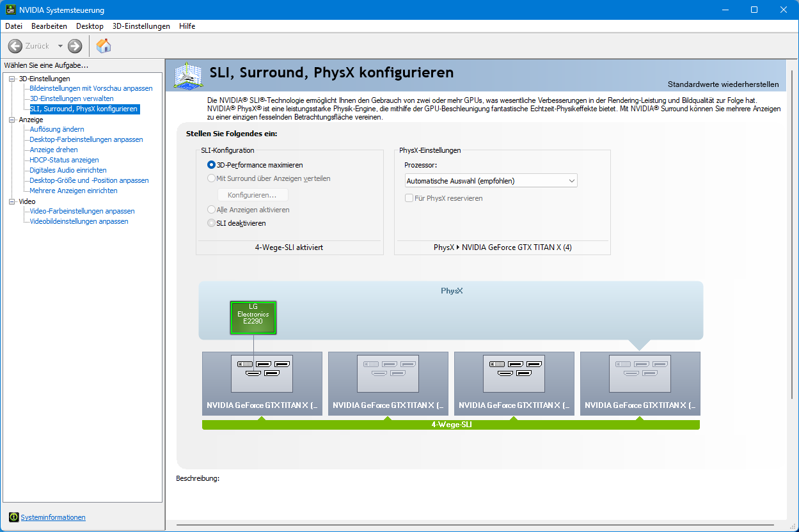
Task: Select the fourth GeForce GTX TITAN X card
Action: [x=640, y=384]
